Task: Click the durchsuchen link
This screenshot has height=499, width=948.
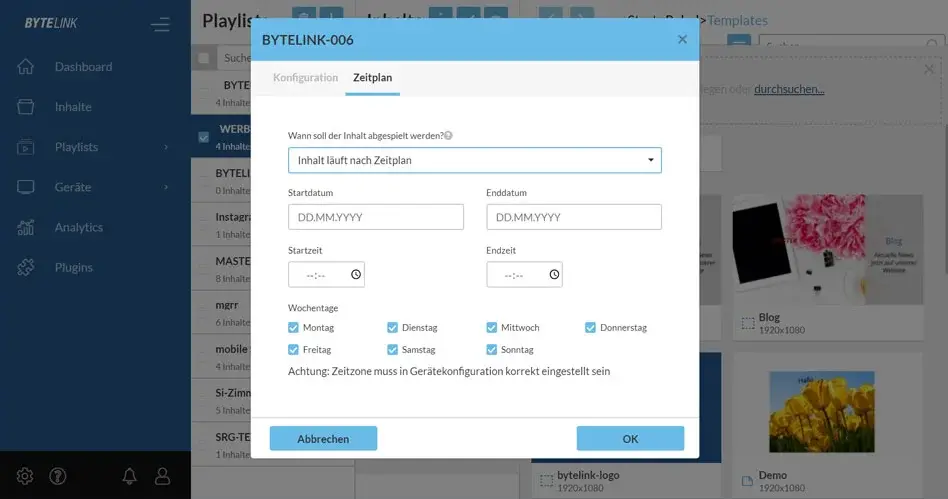Action: coord(789,89)
